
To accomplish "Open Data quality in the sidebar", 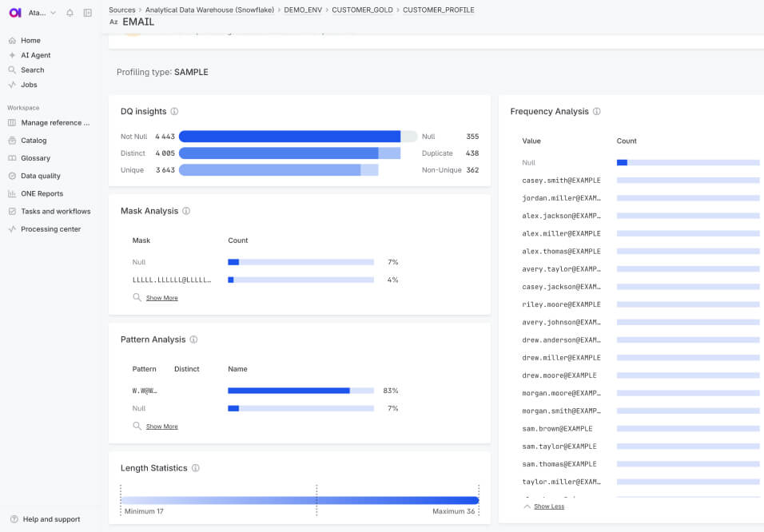I will click(41, 176).
